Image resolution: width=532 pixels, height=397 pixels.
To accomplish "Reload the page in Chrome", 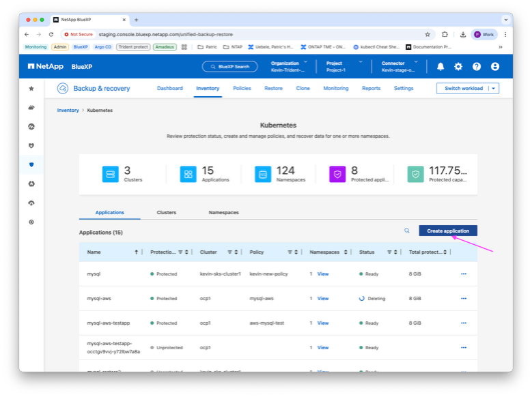I will point(51,34).
